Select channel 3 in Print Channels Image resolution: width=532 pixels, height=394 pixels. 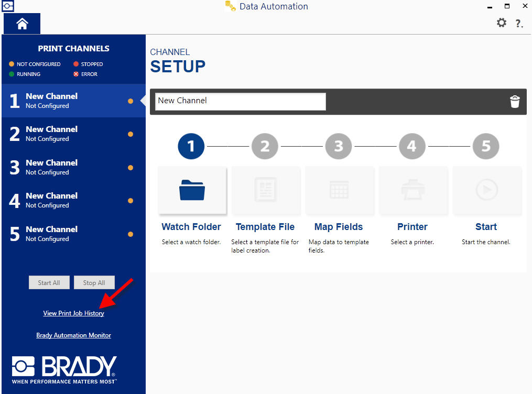click(73, 167)
